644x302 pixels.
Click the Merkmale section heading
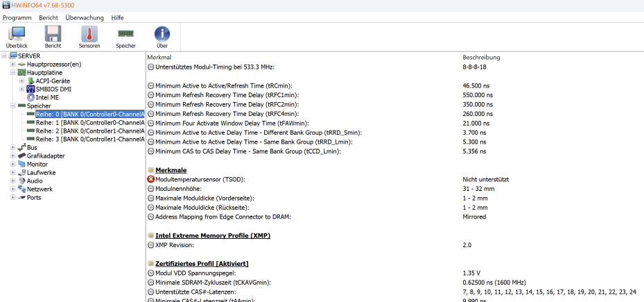[171, 170]
